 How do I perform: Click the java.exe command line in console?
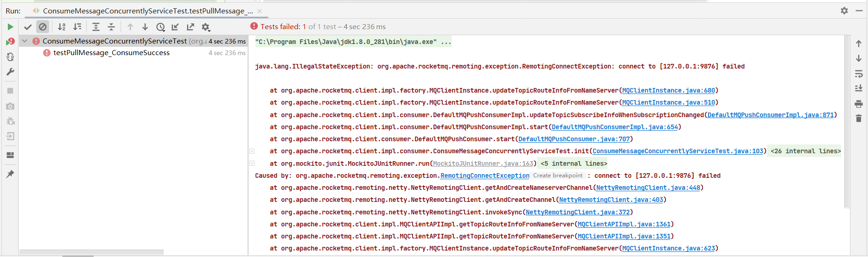coord(353,42)
